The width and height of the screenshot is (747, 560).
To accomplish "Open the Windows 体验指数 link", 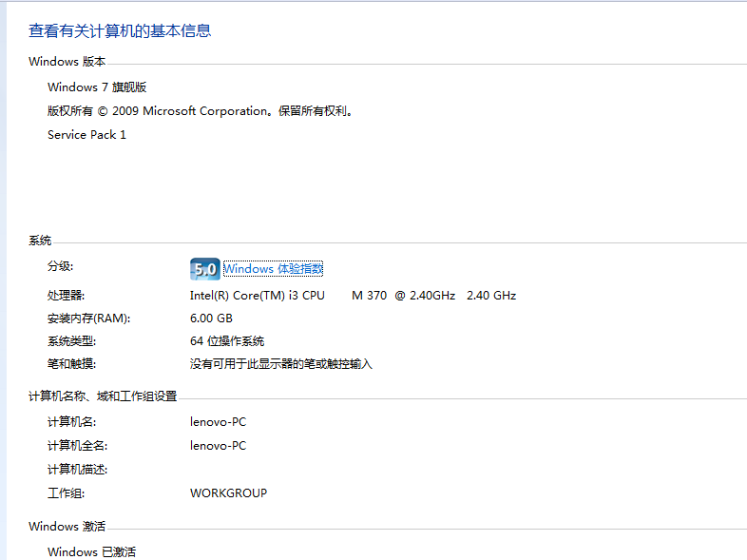I will tap(274, 269).
